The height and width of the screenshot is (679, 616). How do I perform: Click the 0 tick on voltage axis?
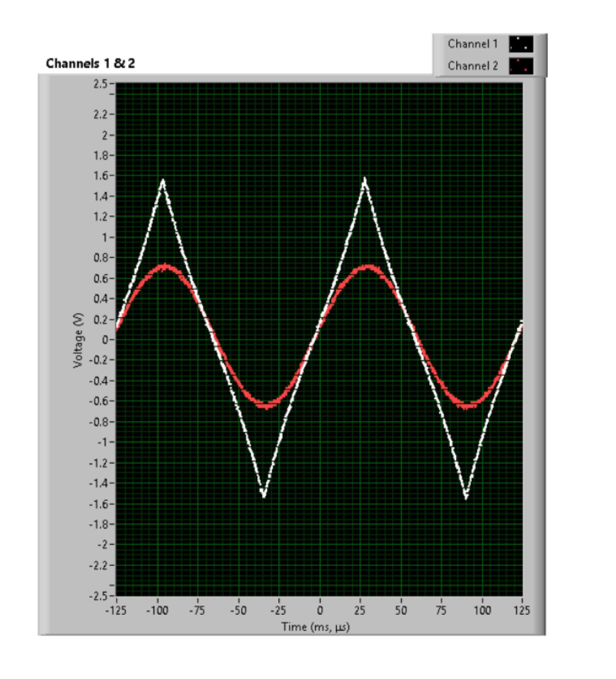click(x=106, y=339)
